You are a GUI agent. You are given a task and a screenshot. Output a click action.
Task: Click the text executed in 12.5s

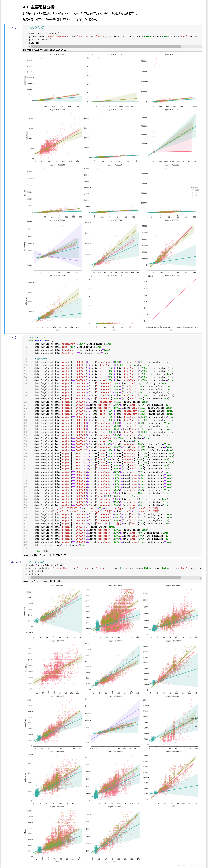[44, 50]
